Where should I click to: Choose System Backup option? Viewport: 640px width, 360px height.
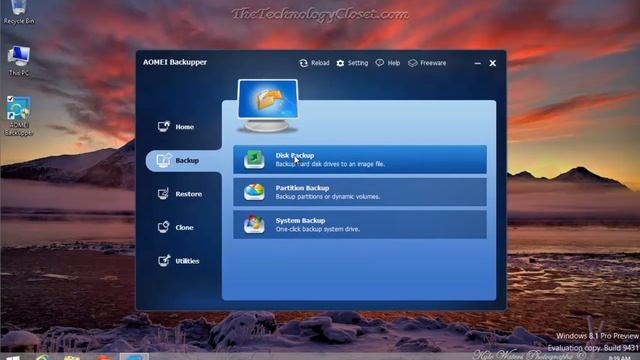click(x=360, y=224)
